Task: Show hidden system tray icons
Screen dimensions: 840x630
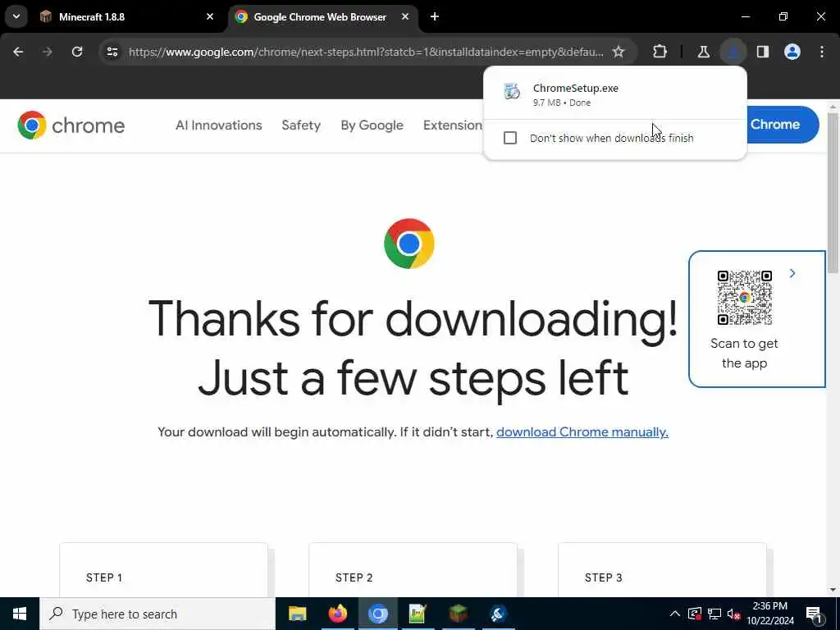Action: coord(675,614)
